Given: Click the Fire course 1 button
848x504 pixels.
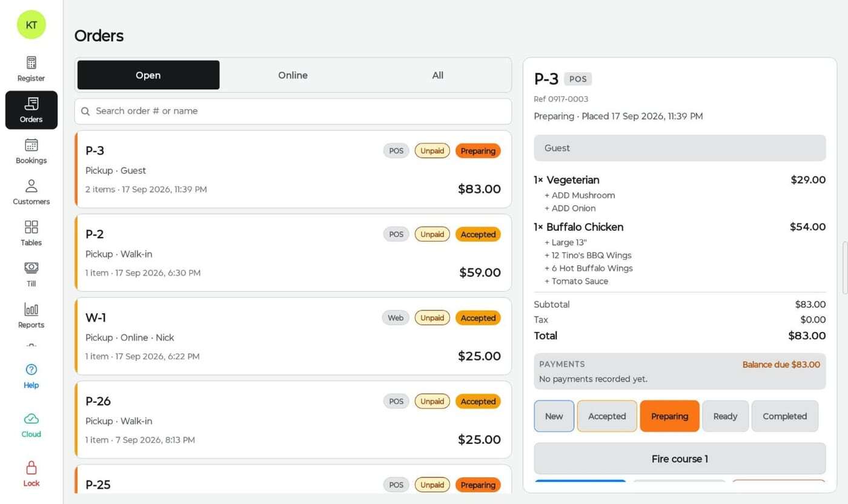Looking at the screenshot, I should pos(680,459).
